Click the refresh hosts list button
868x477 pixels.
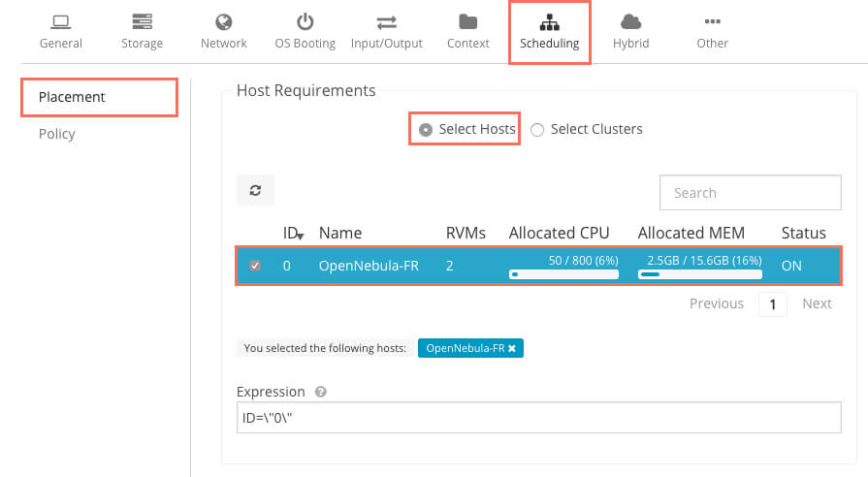pos(255,191)
